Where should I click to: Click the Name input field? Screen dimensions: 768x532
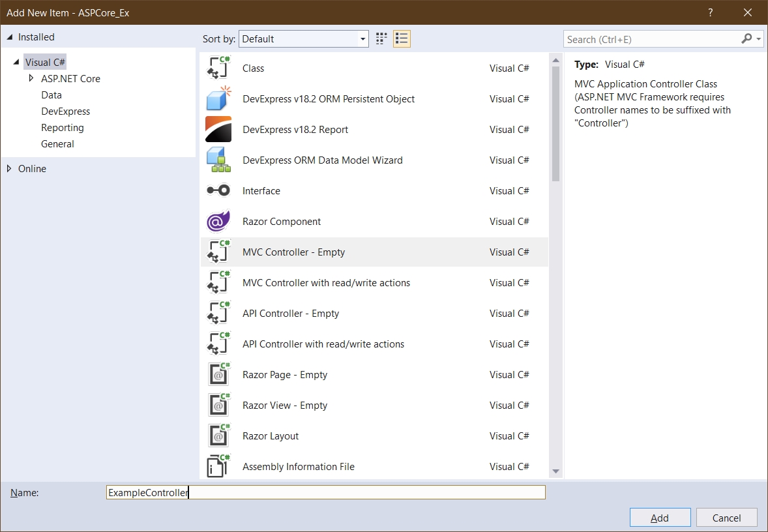click(326, 492)
